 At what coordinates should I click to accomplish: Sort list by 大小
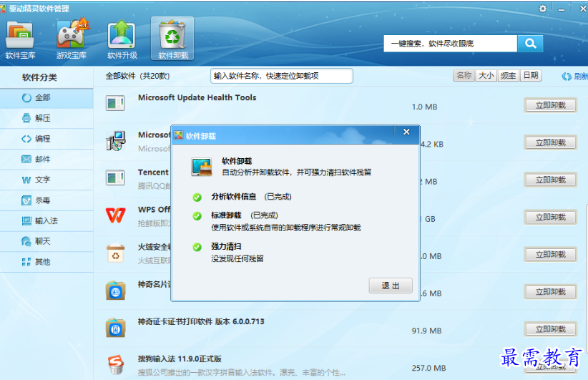click(x=486, y=75)
